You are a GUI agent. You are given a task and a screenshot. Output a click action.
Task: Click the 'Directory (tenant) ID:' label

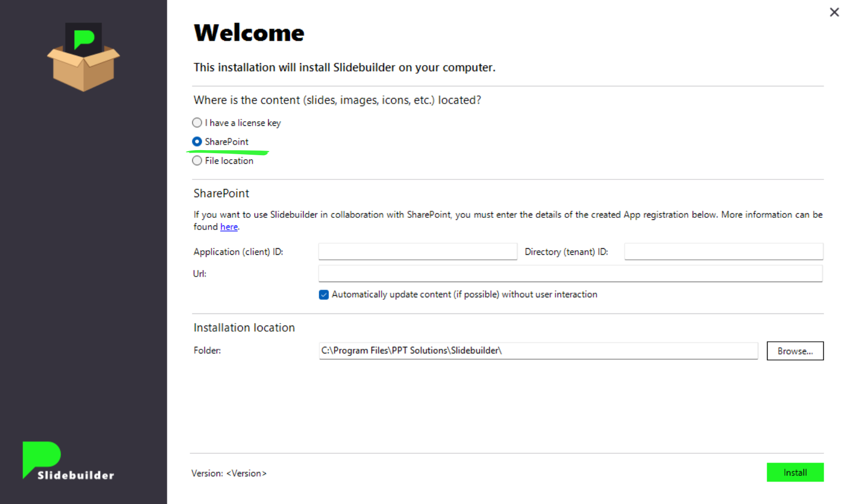click(566, 252)
